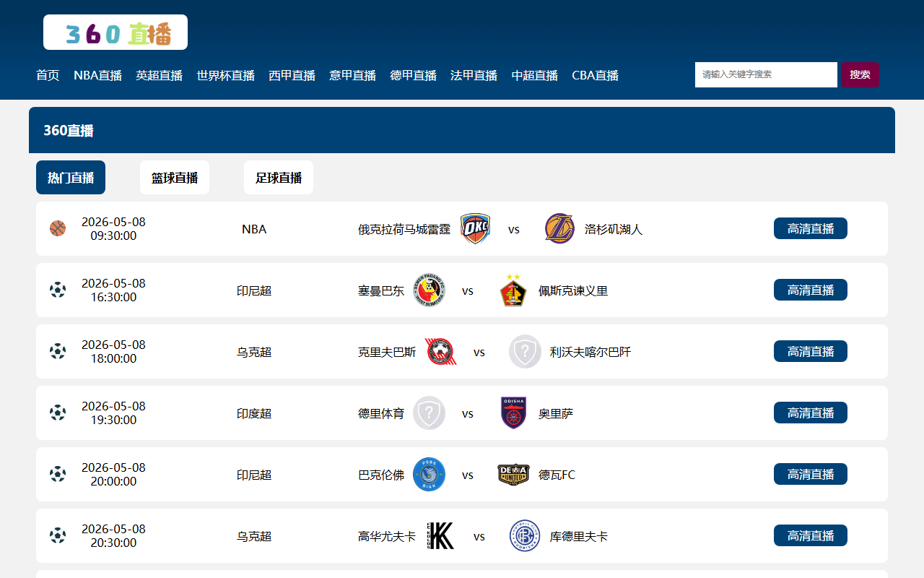This screenshot has width=924, height=578.
Task: Open 中超直播 navigation item
Action: point(535,75)
